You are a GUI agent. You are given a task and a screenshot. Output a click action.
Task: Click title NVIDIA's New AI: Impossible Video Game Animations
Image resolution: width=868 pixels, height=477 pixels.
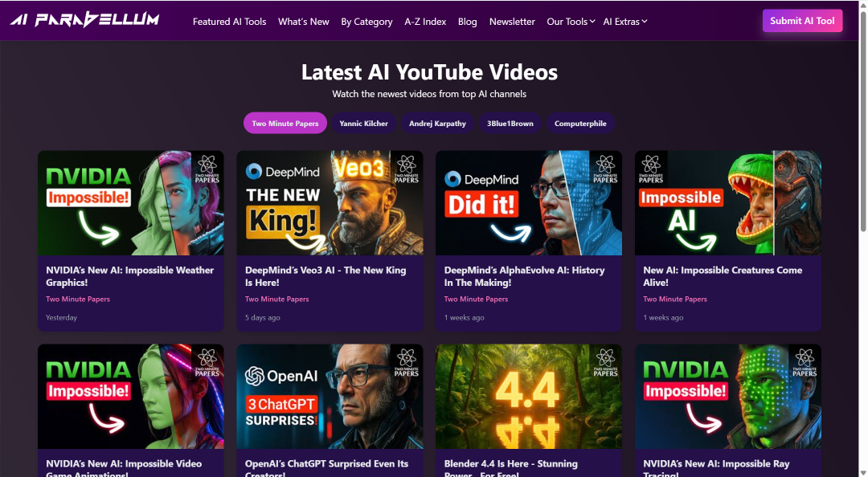[124, 467]
